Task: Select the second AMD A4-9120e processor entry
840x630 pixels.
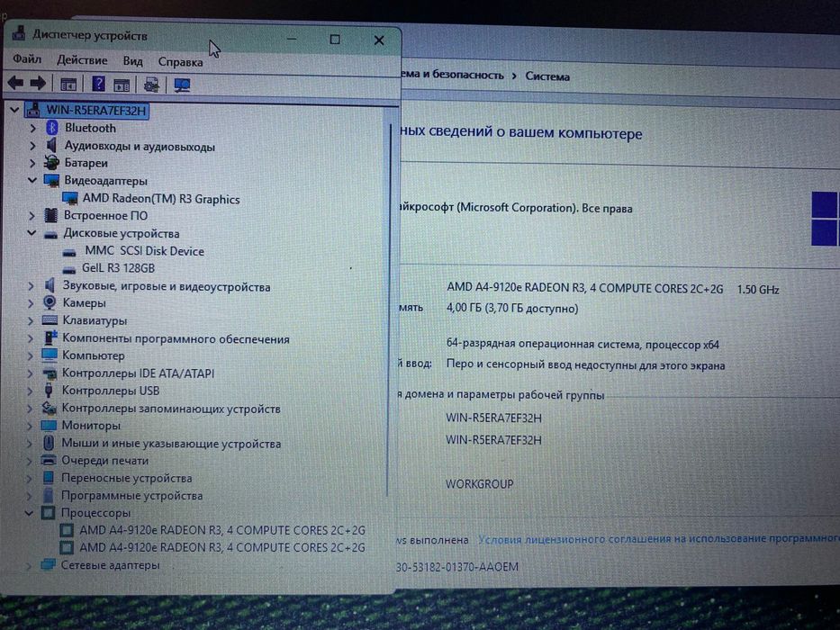Action: 222,547
